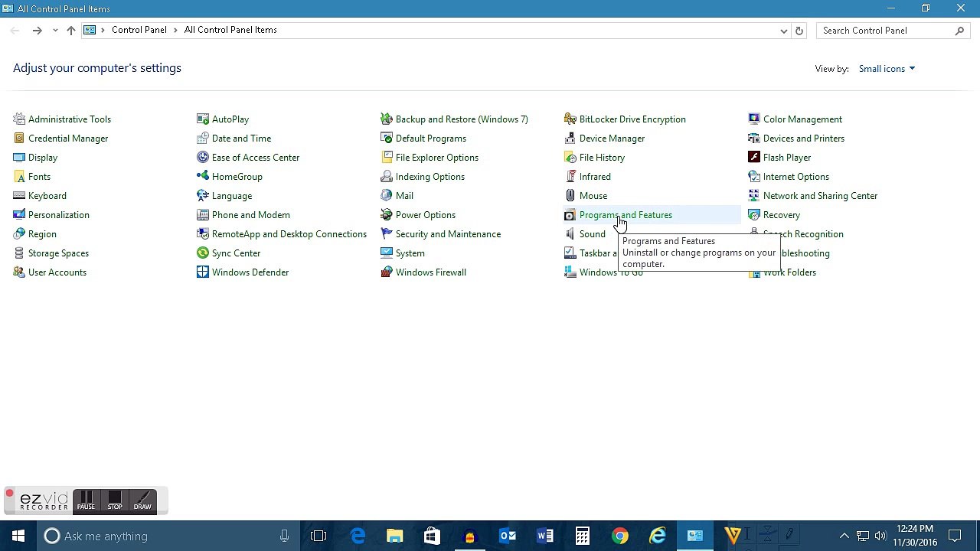Image resolution: width=980 pixels, height=551 pixels.
Task: Click the Administrative Tools icon
Action: [x=19, y=119]
